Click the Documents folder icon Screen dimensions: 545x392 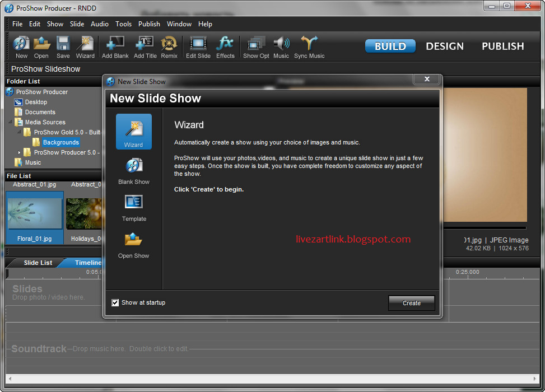coord(18,112)
